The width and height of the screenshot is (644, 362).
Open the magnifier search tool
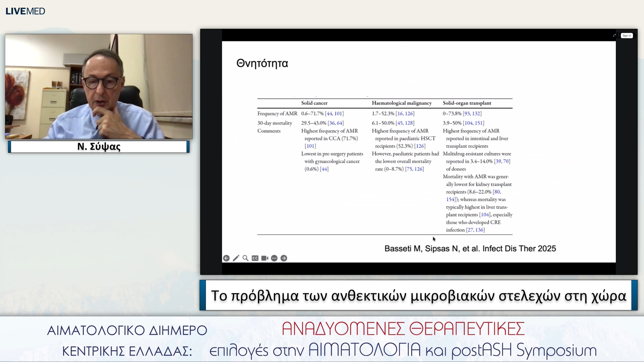tap(246, 258)
